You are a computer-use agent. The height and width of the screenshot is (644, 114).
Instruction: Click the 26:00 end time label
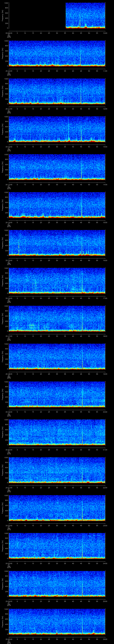[x=105, y=639]
